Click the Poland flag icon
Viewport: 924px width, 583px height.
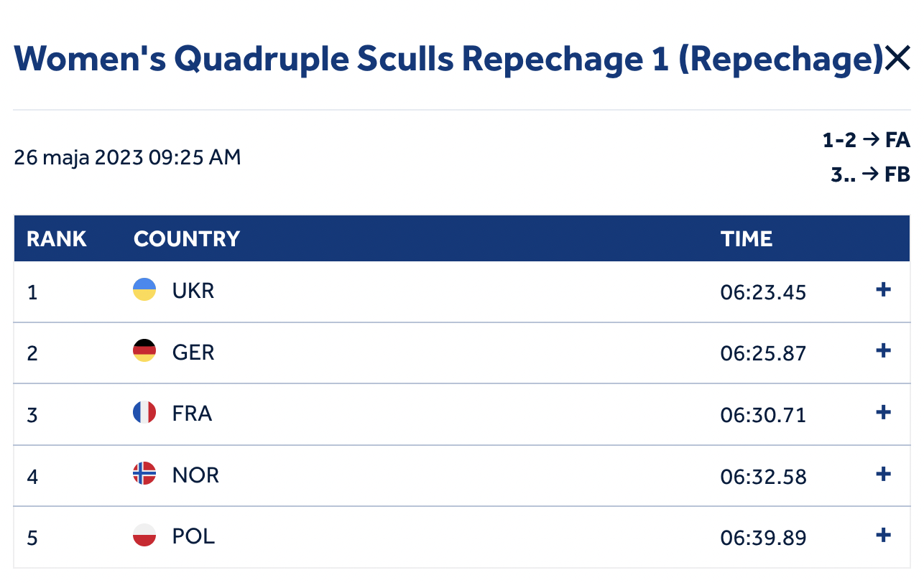click(144, 535)
